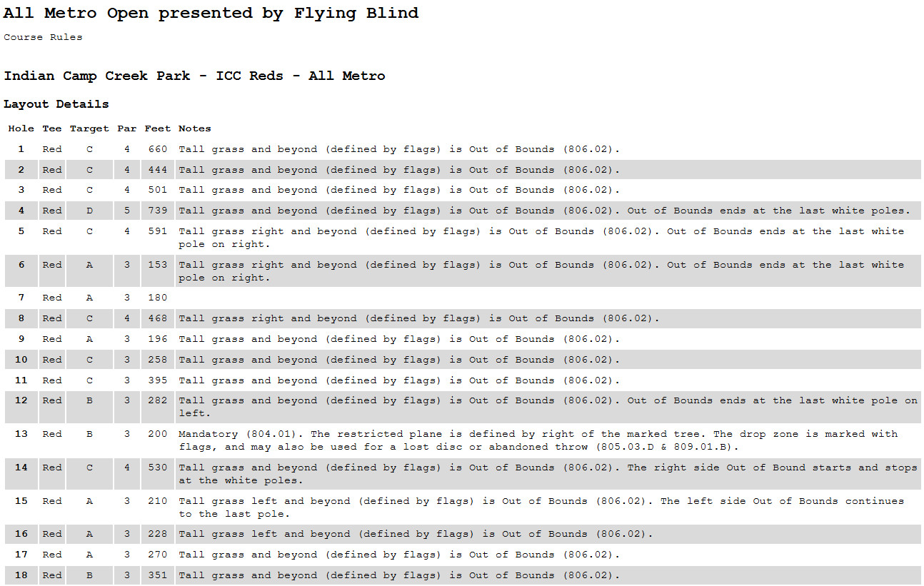Click the Par column header

coord(127,128)
